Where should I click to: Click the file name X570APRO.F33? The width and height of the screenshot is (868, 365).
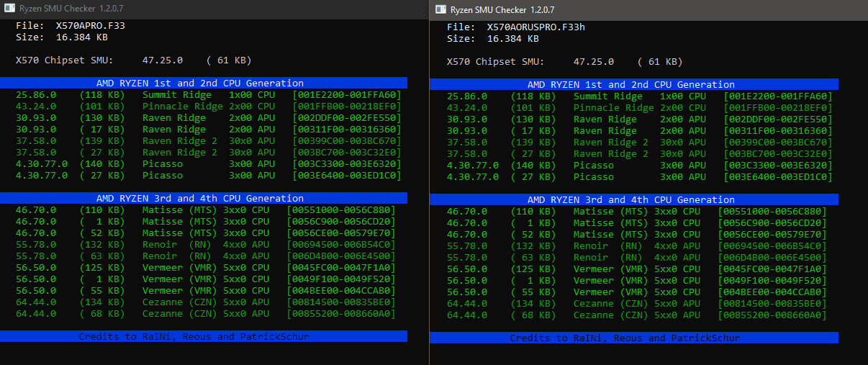click(90, 26)
